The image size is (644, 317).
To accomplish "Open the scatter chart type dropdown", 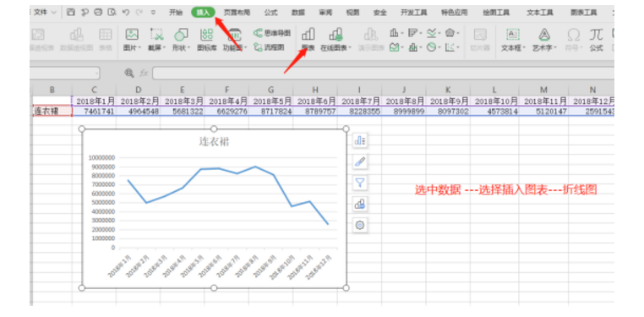I will [x=453, y=47].
